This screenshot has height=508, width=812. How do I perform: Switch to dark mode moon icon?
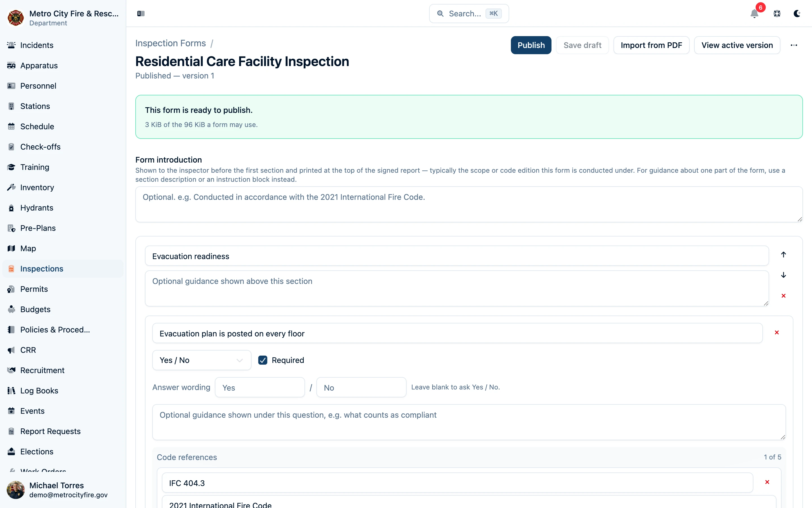tap(797, 14)
